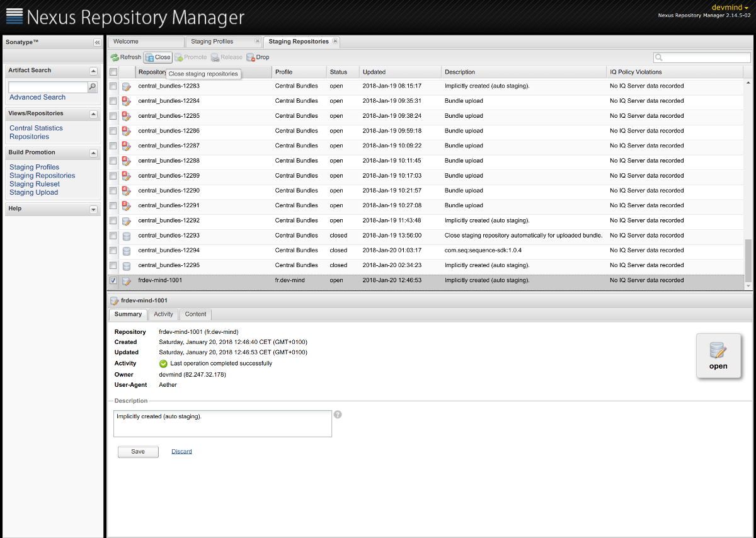Viewport: 756px width, 538px height.
Task: Collapse the Artifact Search panel
Action: click(93, 71)
